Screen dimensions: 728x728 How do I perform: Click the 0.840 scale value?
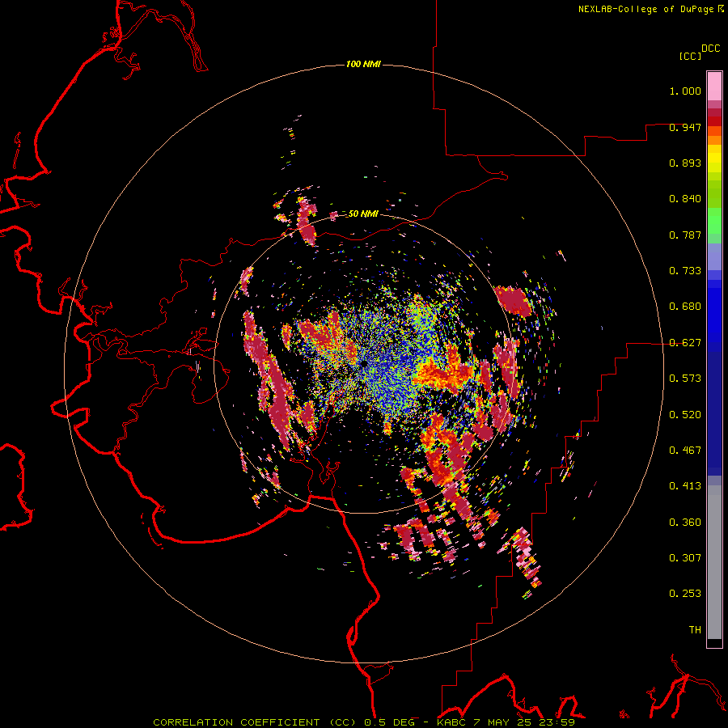685,199
